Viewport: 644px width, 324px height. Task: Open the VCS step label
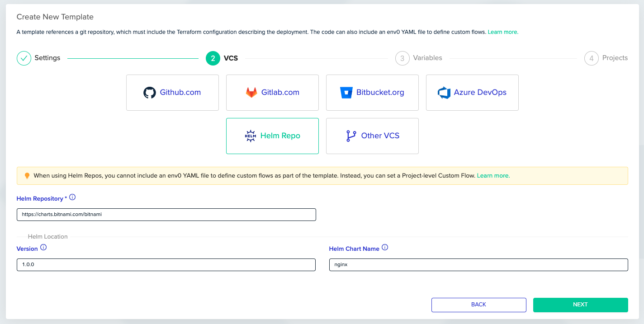click(231, 58)
